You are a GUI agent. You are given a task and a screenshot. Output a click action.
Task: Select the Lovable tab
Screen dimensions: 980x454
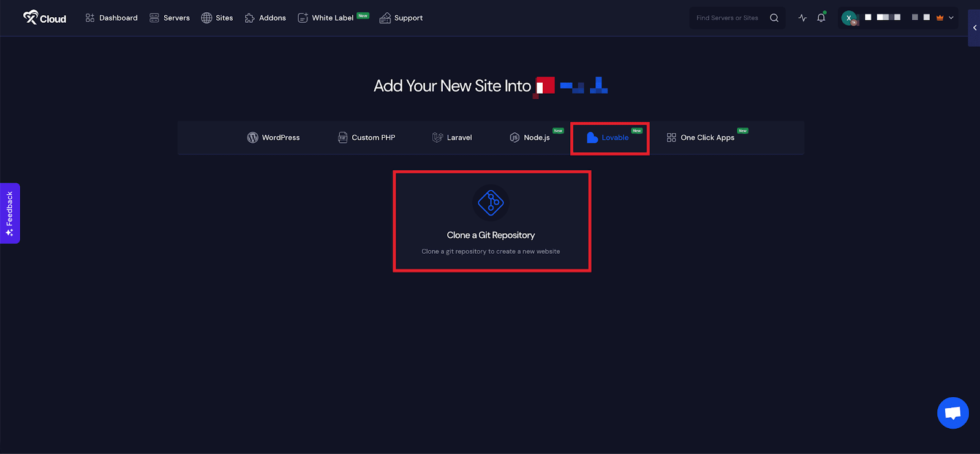[608, 138]
